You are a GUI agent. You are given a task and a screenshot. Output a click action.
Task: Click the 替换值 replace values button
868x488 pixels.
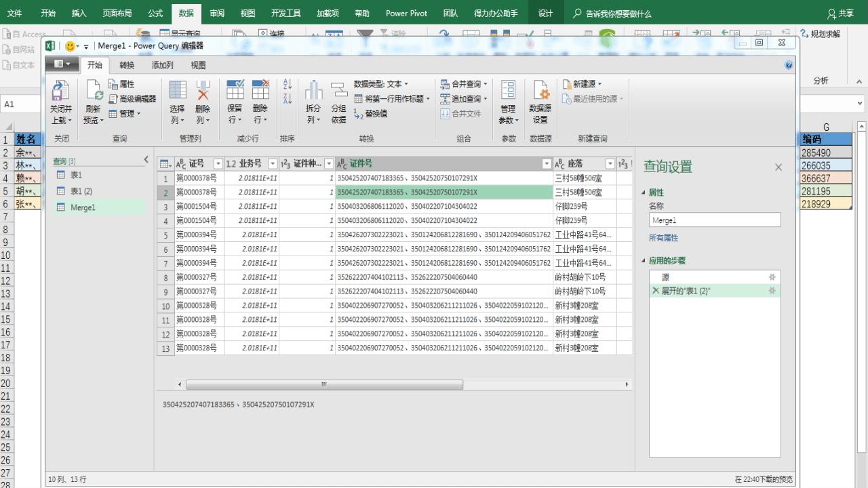point(371,114)
